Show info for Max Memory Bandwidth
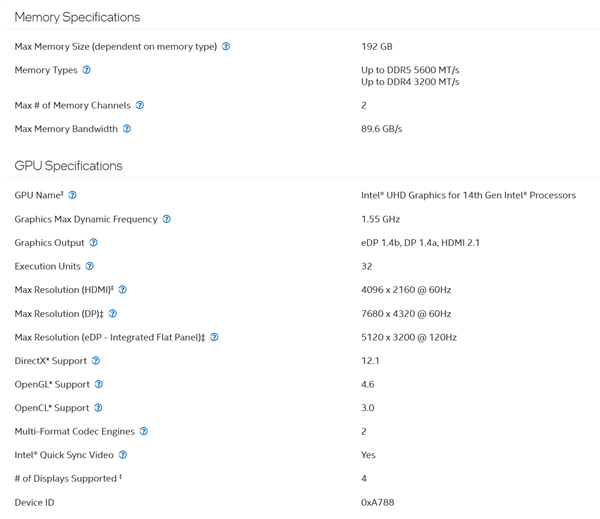Image resolution: width=600 pixels, height=519 pixels. click(127, 129)
